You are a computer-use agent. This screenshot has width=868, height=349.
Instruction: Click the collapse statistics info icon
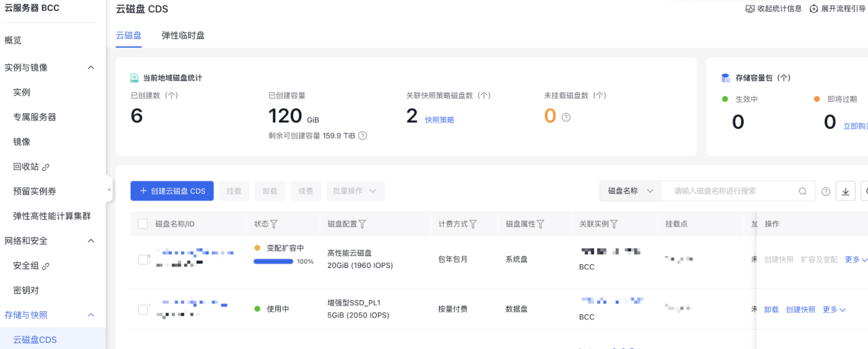(750, 9)
